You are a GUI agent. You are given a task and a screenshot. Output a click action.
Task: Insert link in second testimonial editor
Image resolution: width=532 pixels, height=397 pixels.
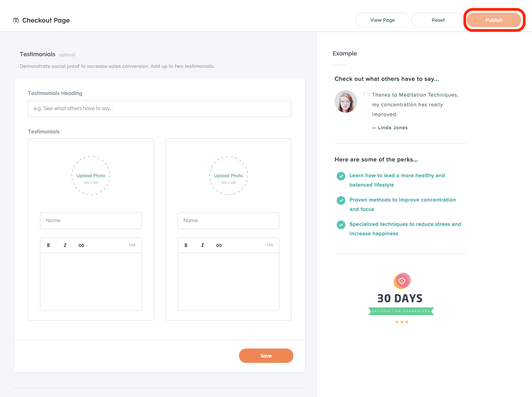pyautogui.click(x=219, y=245)
